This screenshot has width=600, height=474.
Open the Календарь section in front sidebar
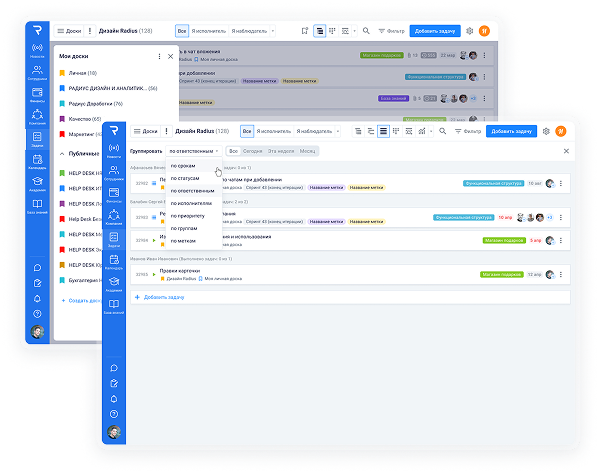coord(115,261)
